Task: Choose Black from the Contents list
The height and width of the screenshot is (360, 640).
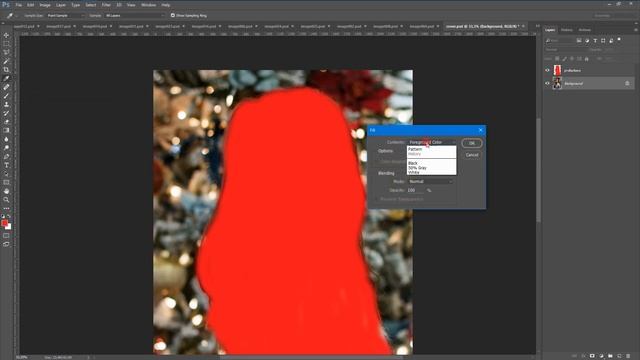Action: (413, 163)
